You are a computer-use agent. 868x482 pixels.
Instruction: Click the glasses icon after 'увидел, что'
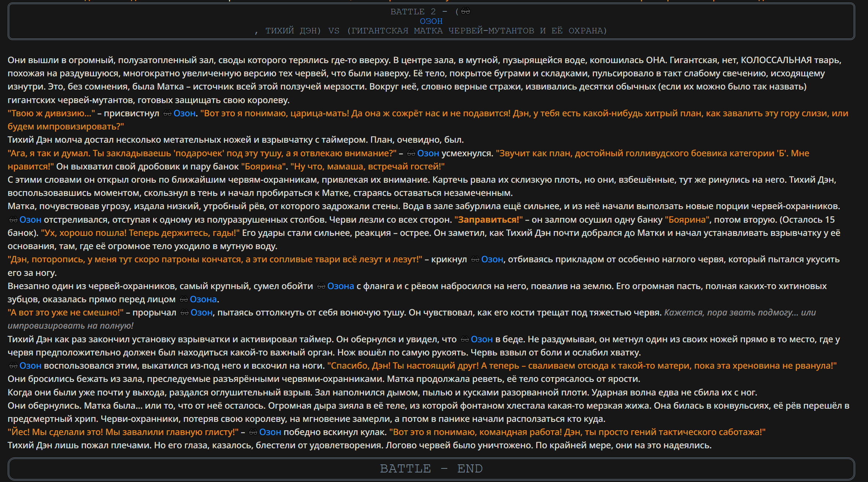tap(465, 340)
